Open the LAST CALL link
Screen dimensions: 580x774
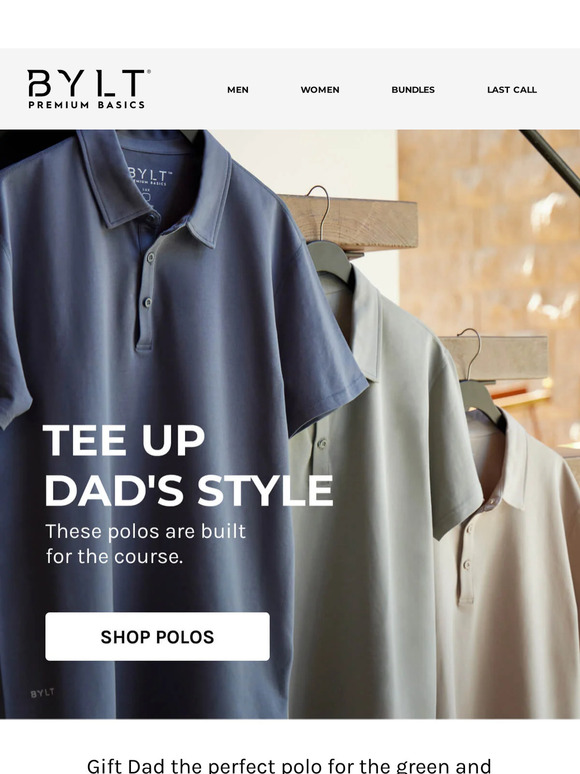512,90
